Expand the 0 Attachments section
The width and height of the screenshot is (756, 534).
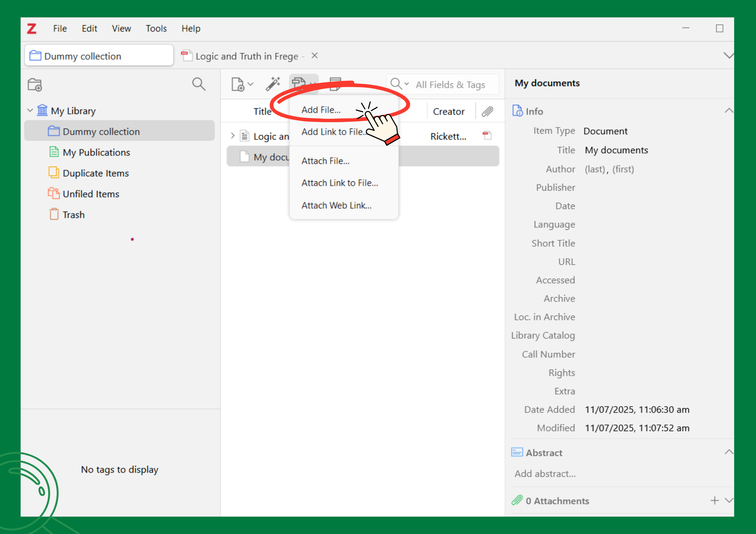pos(729,500)
